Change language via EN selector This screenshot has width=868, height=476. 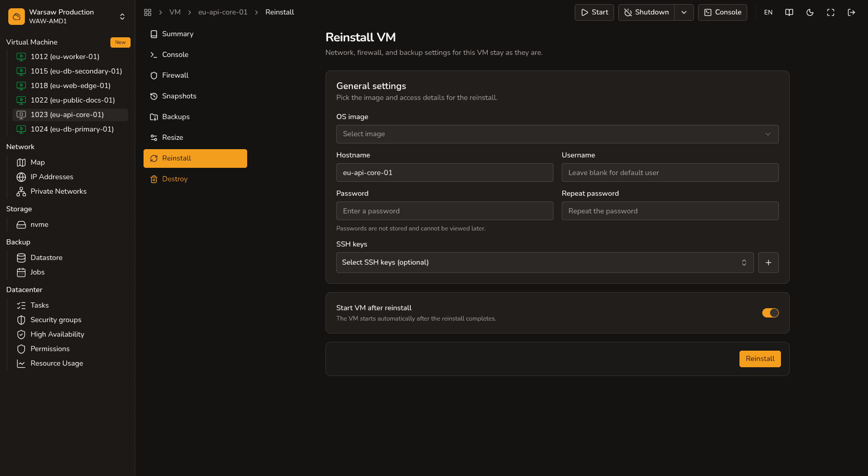point(769,12)
